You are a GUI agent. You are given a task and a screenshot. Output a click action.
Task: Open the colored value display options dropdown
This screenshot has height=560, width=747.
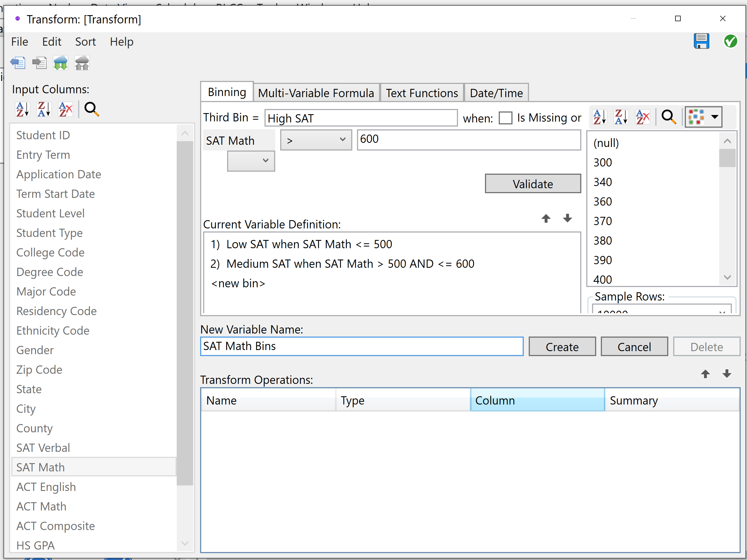[x=704, y=117]
